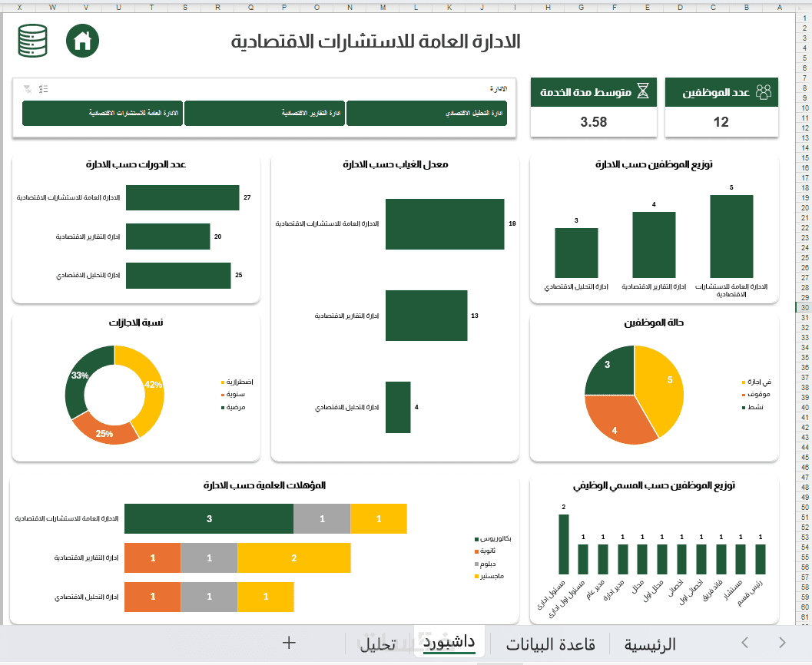812x665 pixels.
Task: Click legend entry مرضية
Action: click(x=233, y=407)
